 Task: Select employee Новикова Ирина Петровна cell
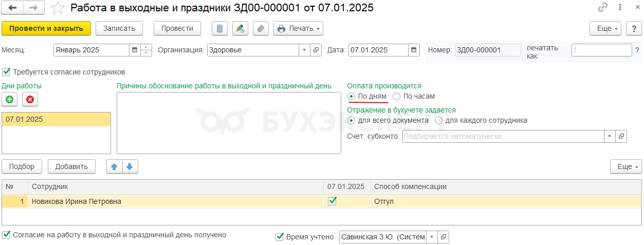click(176, 201)
